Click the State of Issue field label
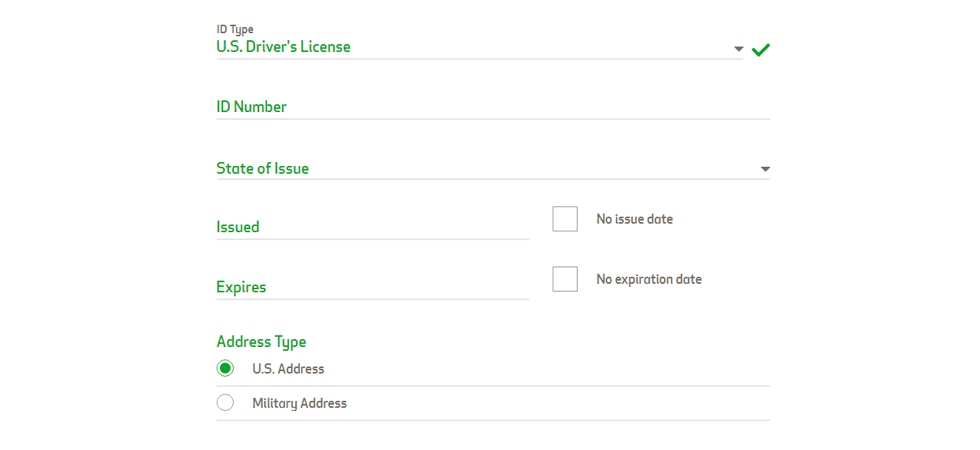 click(263, 169)
